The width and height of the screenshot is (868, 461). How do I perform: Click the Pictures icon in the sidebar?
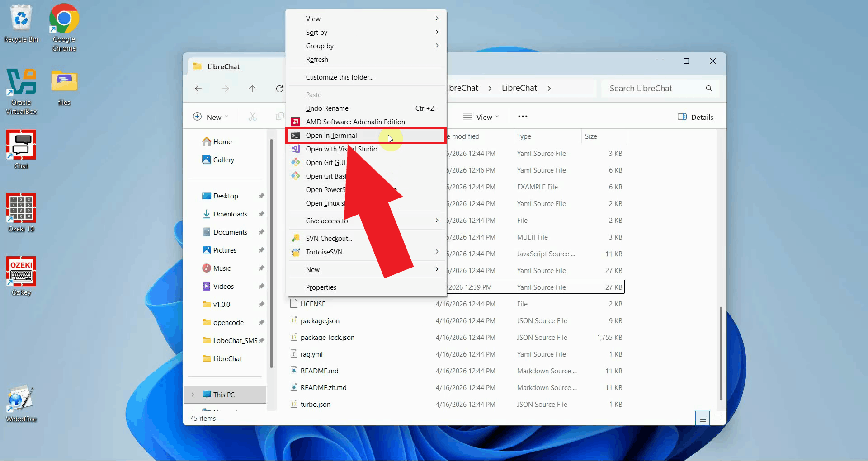207,250
